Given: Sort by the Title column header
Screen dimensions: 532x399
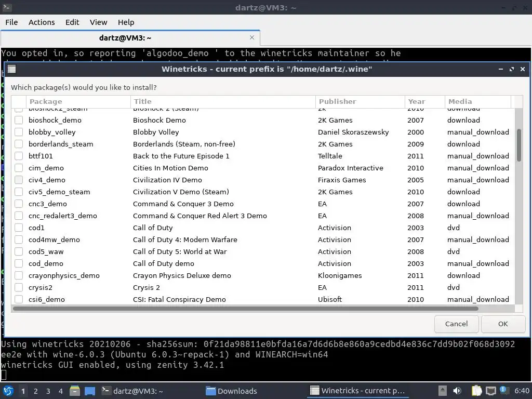Looking at the screenshot, I should coord(223,101).
